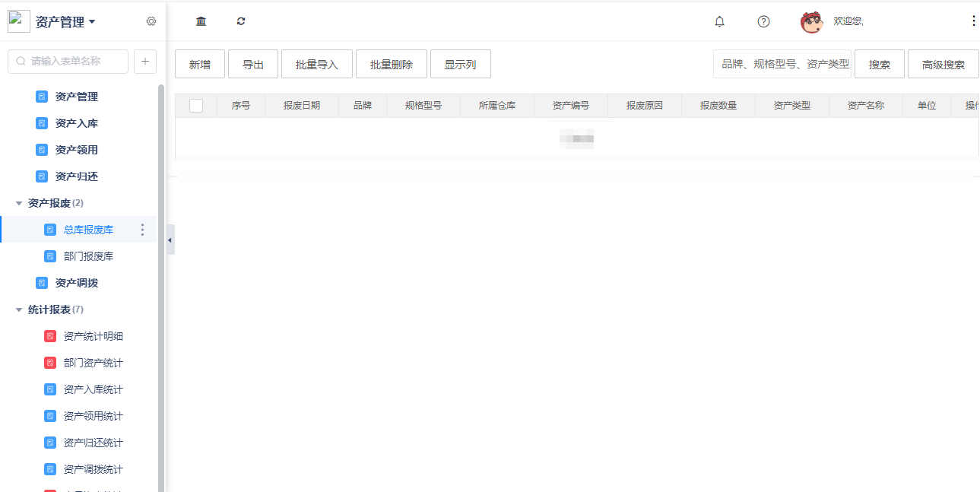Screen dimensions: 980x492
Task: Open 资产领用统计 report
Action: click(94, 416)
